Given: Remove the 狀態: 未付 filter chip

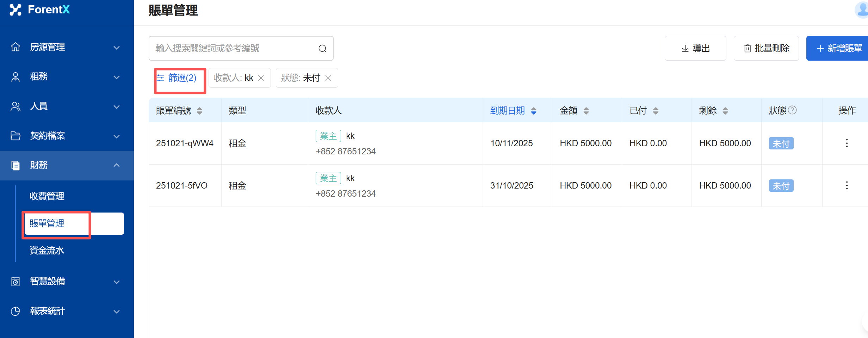Looking at the screenshot, I should click(x=328, y=78).
